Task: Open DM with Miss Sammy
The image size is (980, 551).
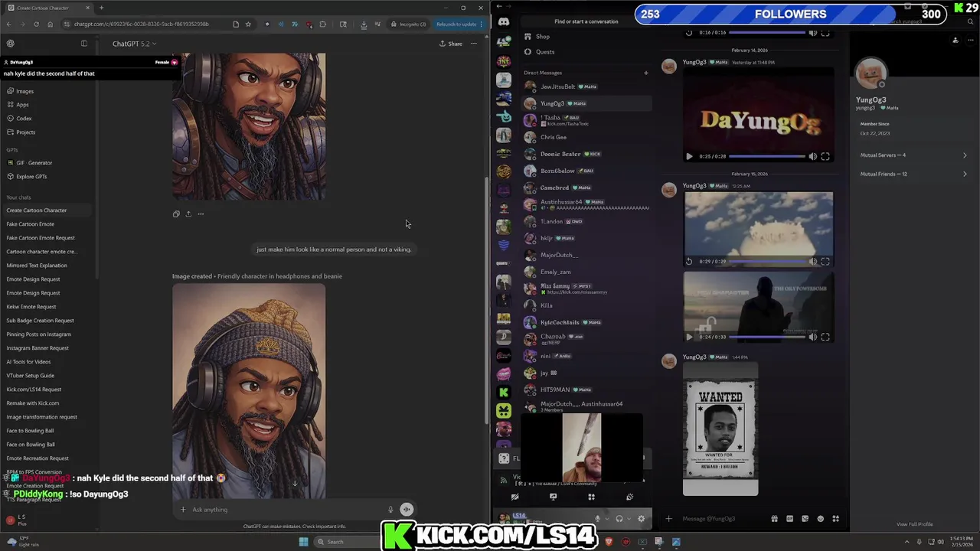Action: point(586,289)
